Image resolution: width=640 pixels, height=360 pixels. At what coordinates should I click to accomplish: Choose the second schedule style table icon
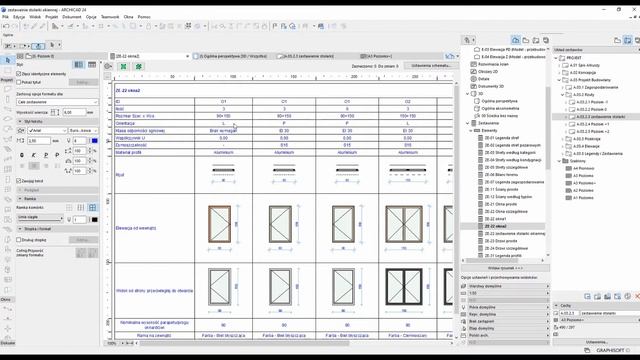[x=92, y=64]
